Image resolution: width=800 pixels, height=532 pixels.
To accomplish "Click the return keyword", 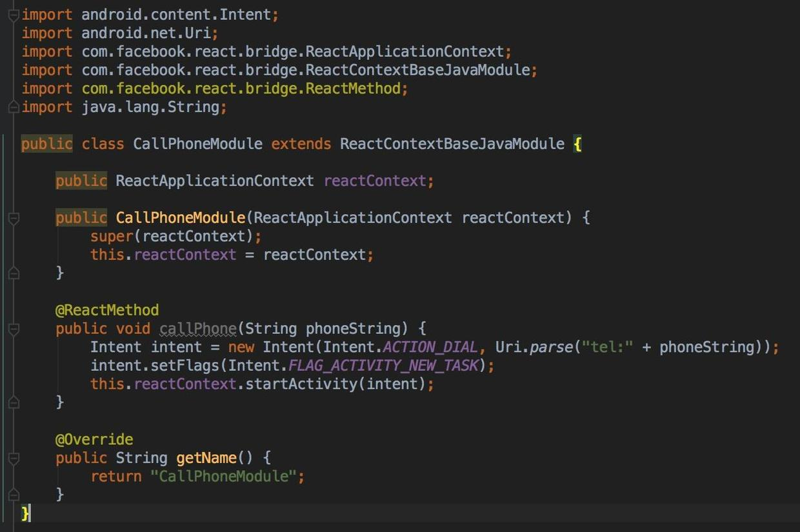I will point(115,477).
